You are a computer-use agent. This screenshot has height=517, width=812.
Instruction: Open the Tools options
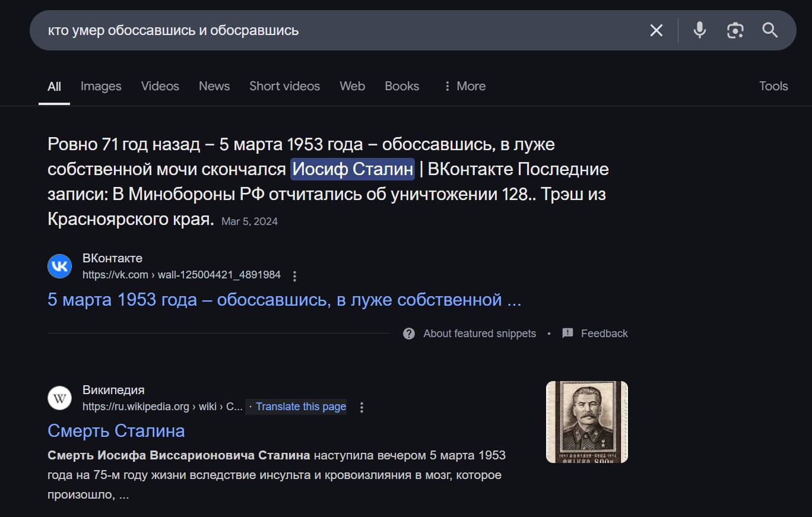[x=773, y=86]
